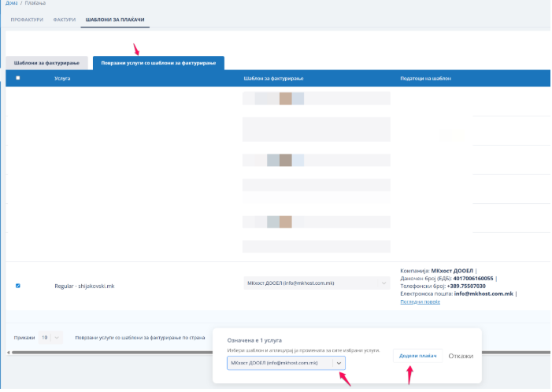The width and height of the screenshot is (552, 392).
Task: Open the Погледни повеќе link
Action: coord(420,301)
